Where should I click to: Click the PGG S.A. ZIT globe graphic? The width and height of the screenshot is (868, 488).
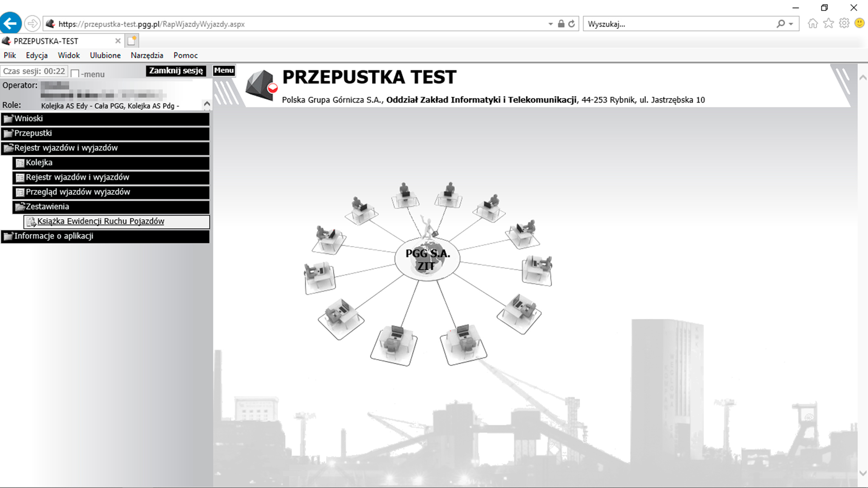click(427, 259)
